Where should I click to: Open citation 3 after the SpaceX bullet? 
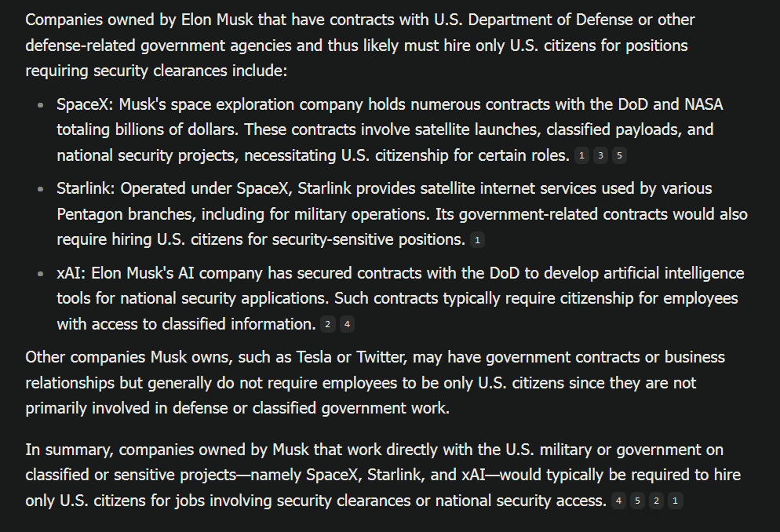600,155
